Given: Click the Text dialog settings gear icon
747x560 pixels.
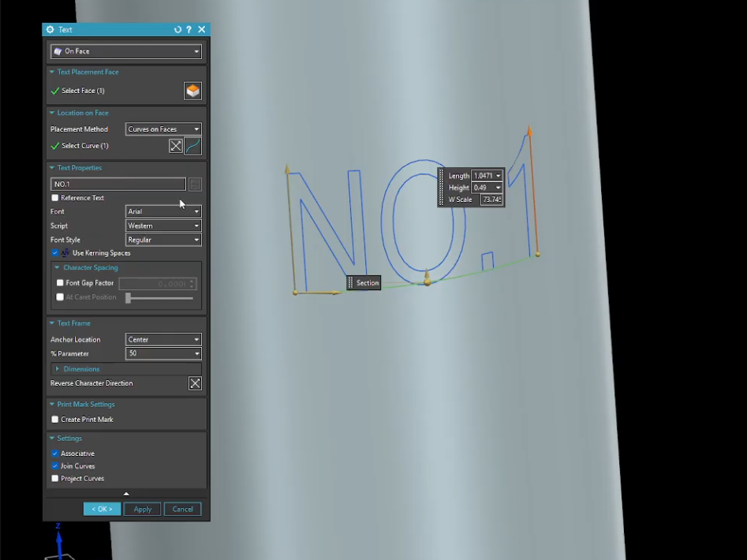Looking at the screenshot, I should tap(50, 29).
